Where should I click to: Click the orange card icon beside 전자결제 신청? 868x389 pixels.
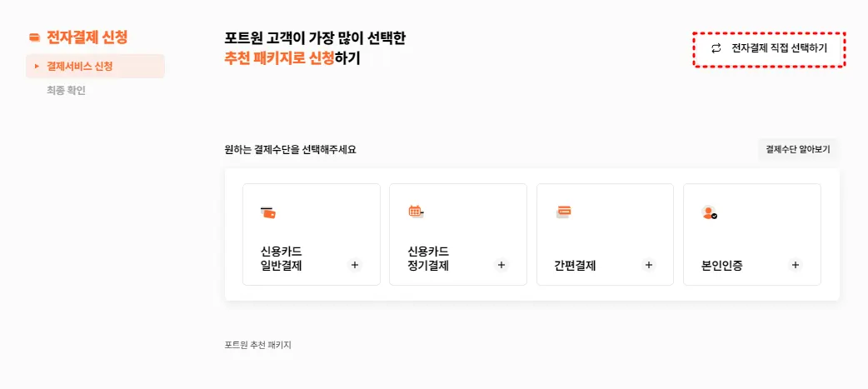coord(34,37)
